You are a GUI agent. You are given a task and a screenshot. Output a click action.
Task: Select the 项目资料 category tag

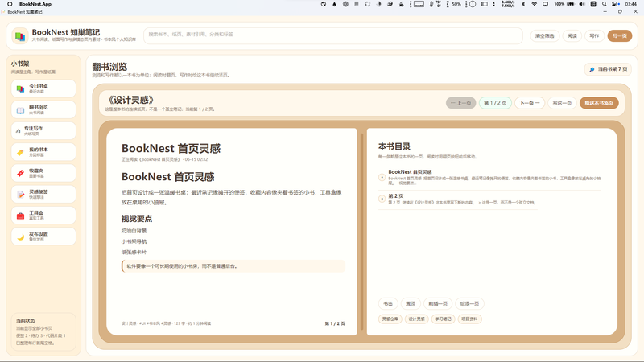(469, 319)
